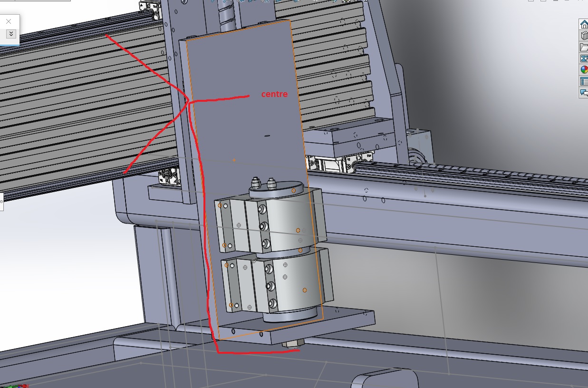Close the left panel with the X
588x388 pixels.
pyautogui.click(x=9, y=21)
